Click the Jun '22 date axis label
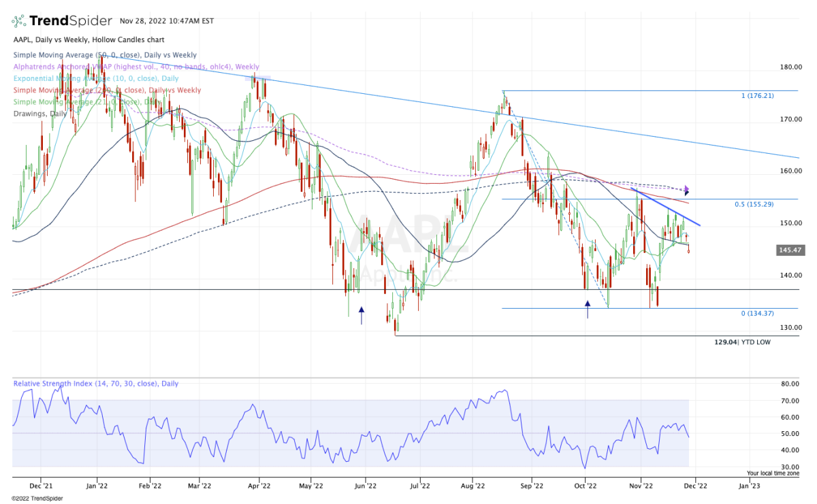 [366, 486]
